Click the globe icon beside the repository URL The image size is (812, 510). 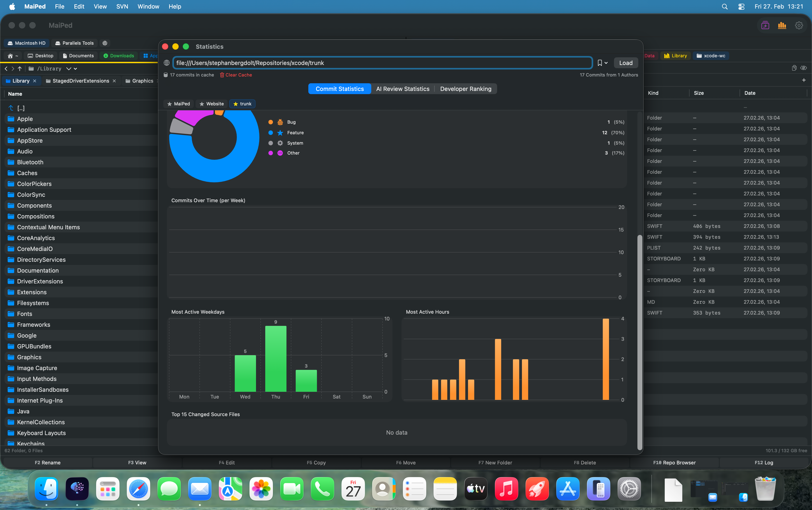166,63
